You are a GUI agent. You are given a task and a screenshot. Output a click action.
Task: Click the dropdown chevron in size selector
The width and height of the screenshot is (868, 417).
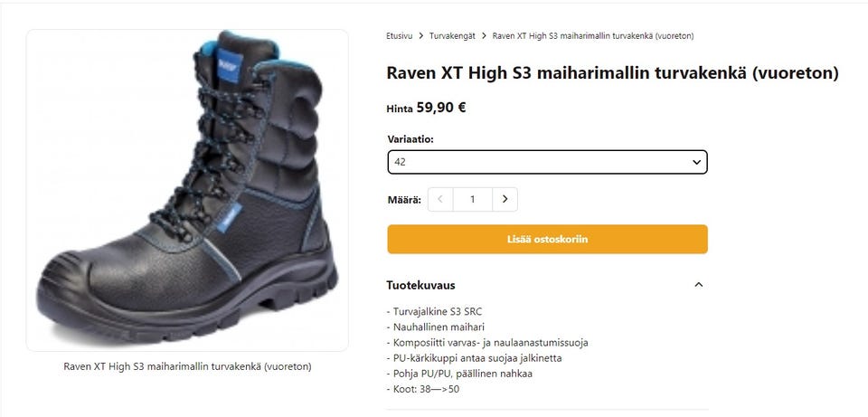pyautogui.click(x=696, y=162)
